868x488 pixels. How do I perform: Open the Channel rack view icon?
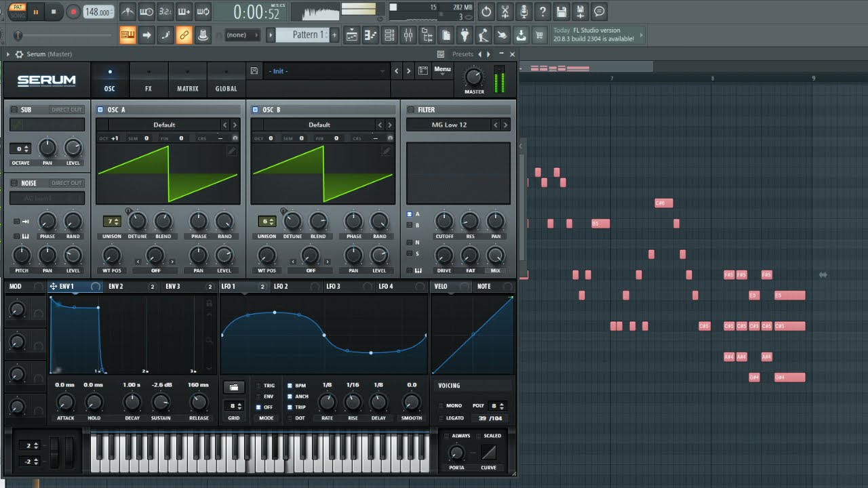(389, 35)
